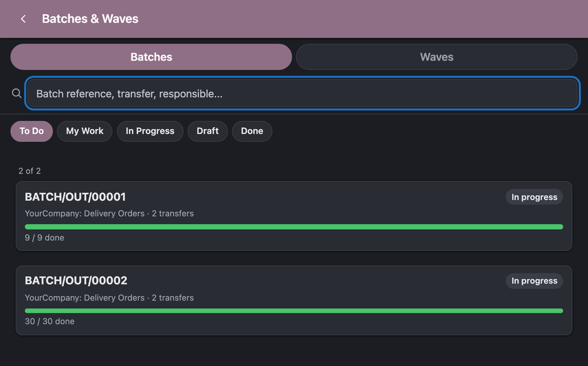
Task: Click the 2 of 2 result count
Action: 30,171
